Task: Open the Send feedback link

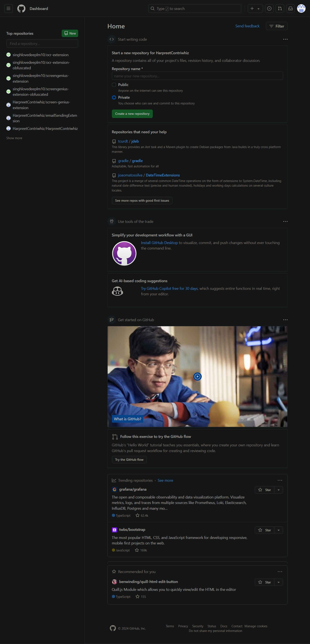Action: (247, 26)
